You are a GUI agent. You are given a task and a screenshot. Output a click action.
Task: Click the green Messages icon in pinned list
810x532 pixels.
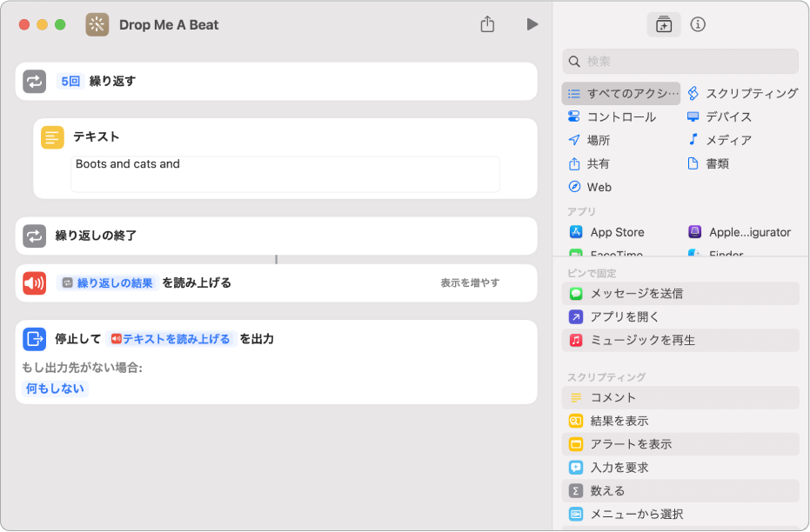(x=576, y=294)
